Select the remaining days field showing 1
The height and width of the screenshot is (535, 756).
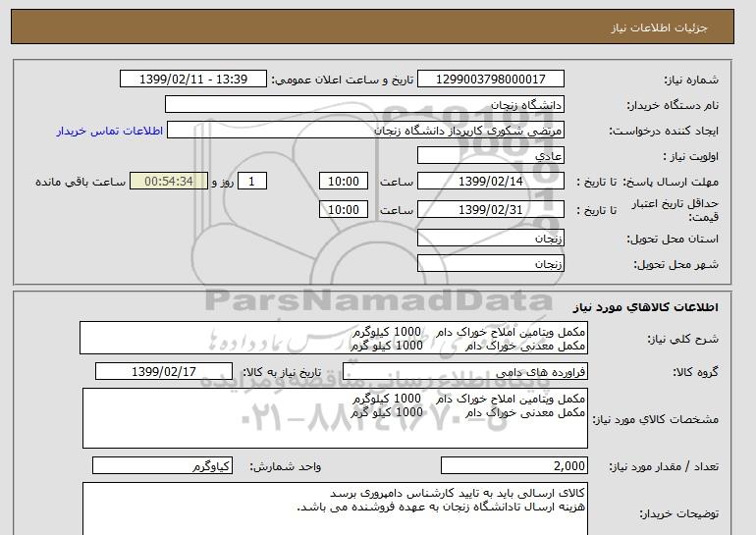[x=251, y=182]
